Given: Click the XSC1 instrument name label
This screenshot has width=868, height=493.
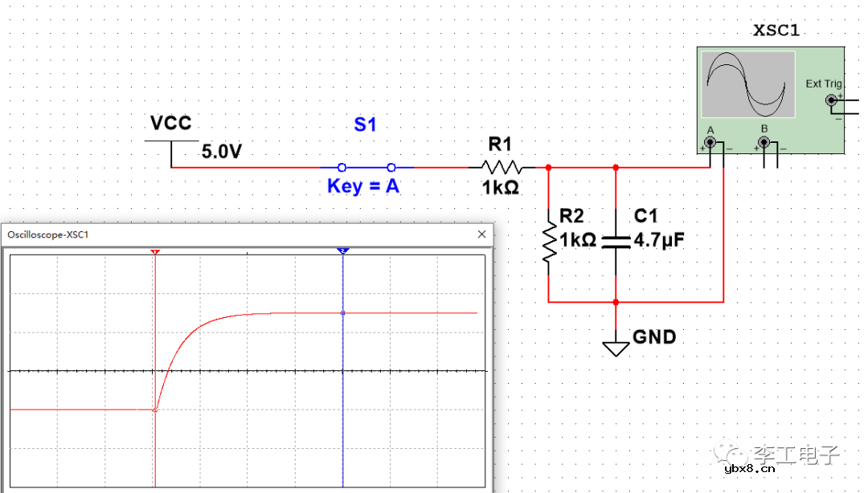Looking at the screenshot, I should click(776, 31).
